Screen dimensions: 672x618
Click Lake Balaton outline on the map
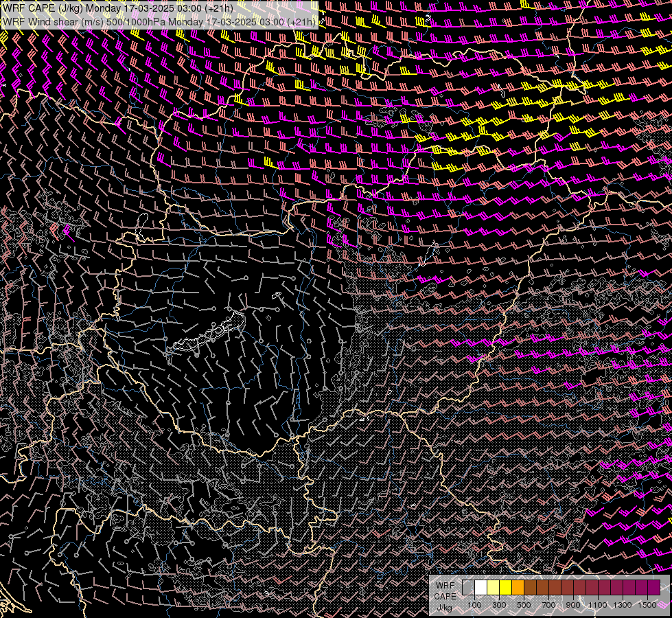coord(210,333)
